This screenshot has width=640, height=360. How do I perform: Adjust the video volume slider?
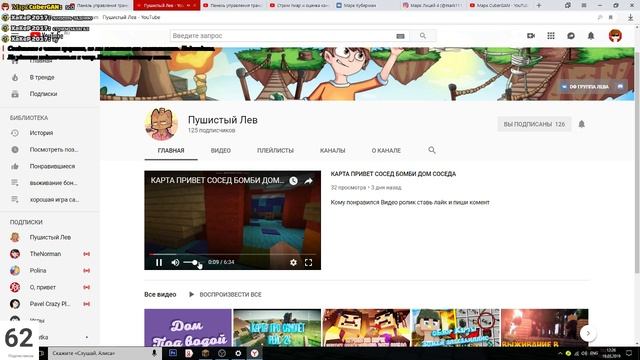(x=191, y=262)
